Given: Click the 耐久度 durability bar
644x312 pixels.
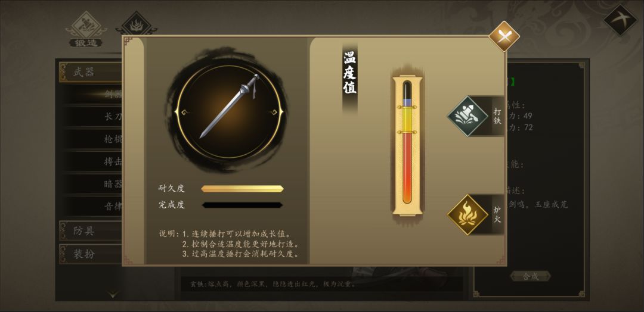Looking at the screenshot, I should coord(242,189).
